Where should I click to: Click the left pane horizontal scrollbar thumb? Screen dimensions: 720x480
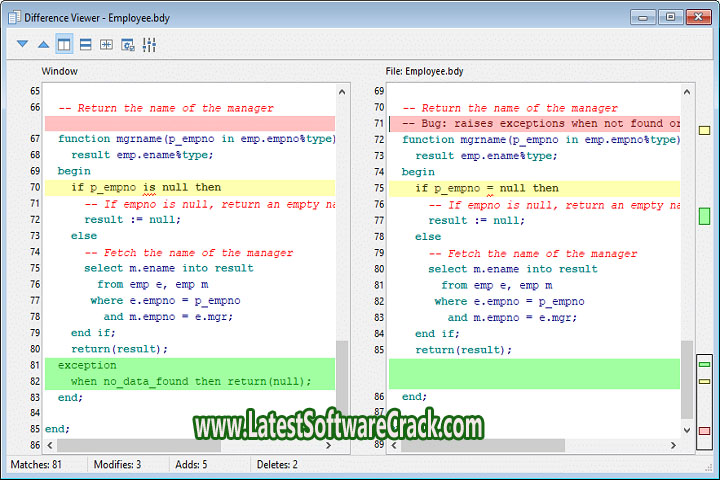139,445
